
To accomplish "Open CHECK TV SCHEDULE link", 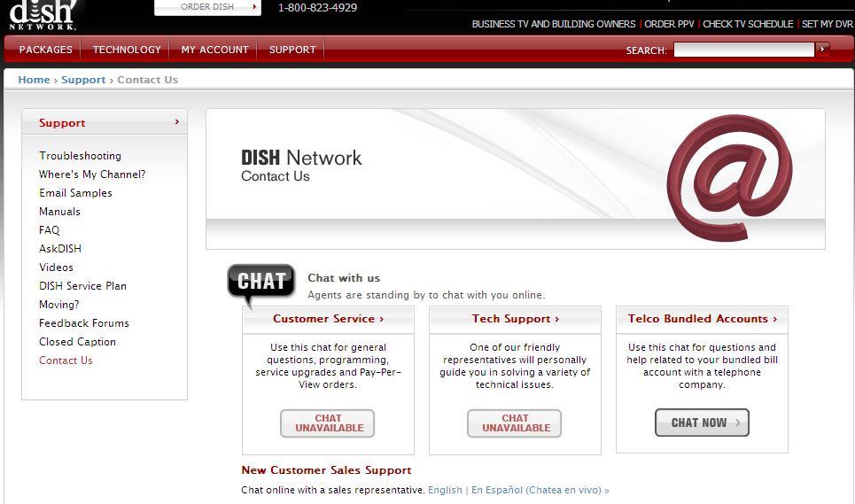I will [x=748, y=24].
